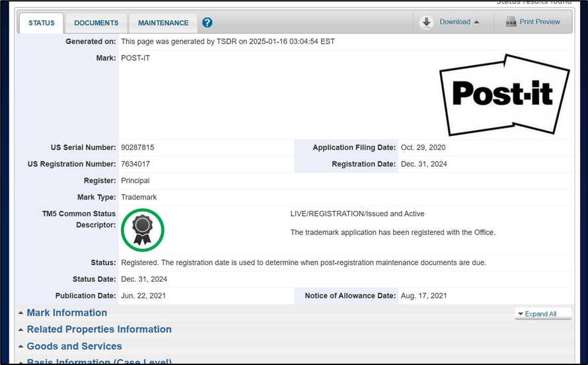The width and height of the screenshot is (588, 365).
Task: Click the arrow beside Related Properties Information
Action: [x=21, y=330]
